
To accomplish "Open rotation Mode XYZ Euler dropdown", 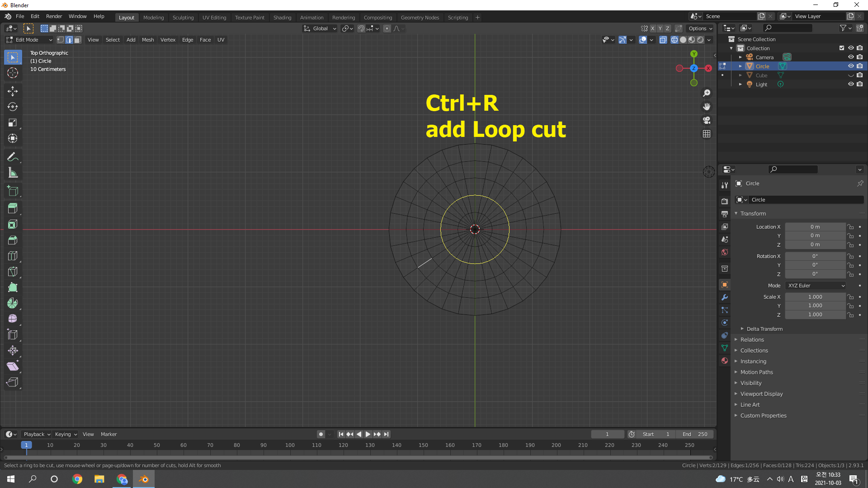I will point(816,286).
